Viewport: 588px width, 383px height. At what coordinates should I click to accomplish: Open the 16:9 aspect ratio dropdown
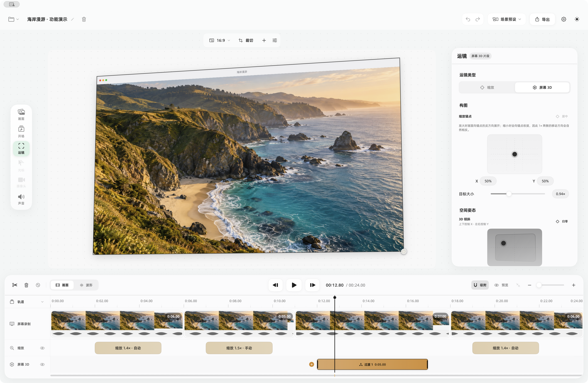coord(220,40)
